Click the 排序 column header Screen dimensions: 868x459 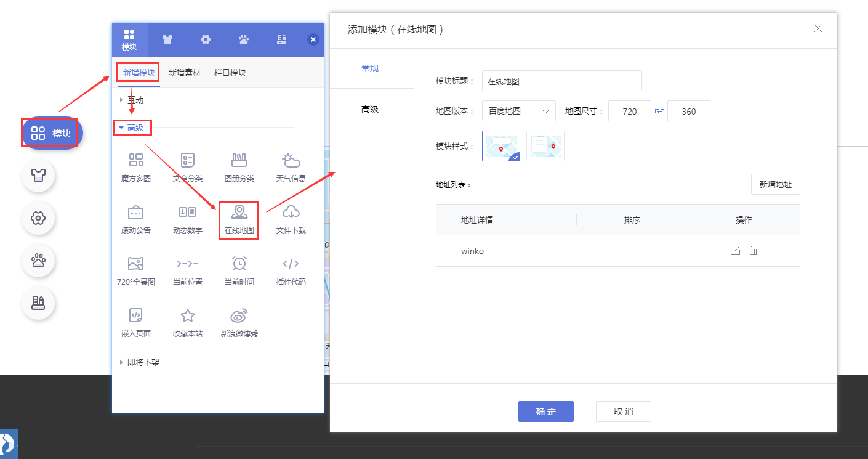click(632, 220)
